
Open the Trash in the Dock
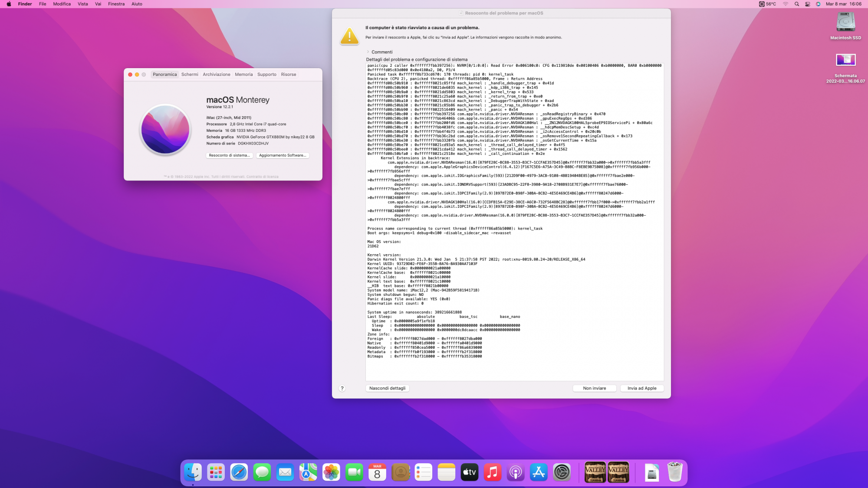point(675,472)
